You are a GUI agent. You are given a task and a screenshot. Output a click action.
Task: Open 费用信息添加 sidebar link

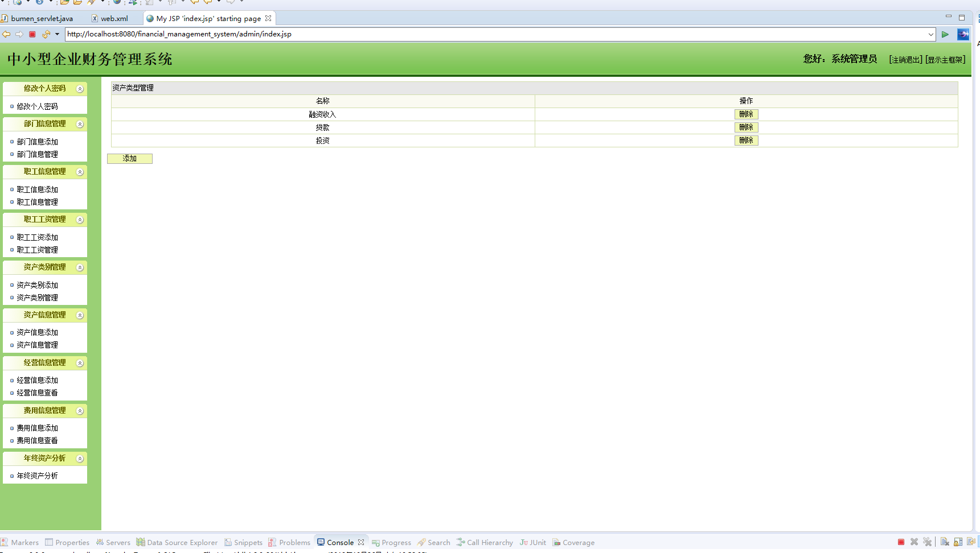point(37,428)
